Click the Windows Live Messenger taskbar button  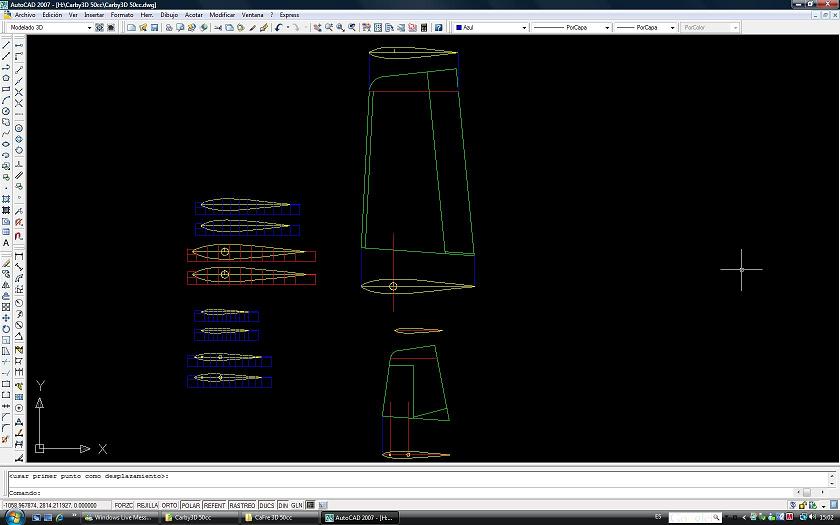(x=120, y=518)
